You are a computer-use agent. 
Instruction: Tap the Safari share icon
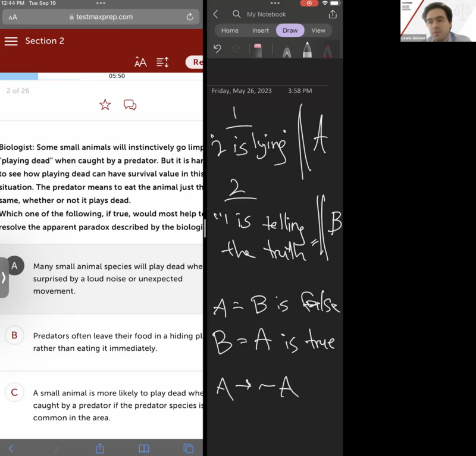(x=100, y=448)
